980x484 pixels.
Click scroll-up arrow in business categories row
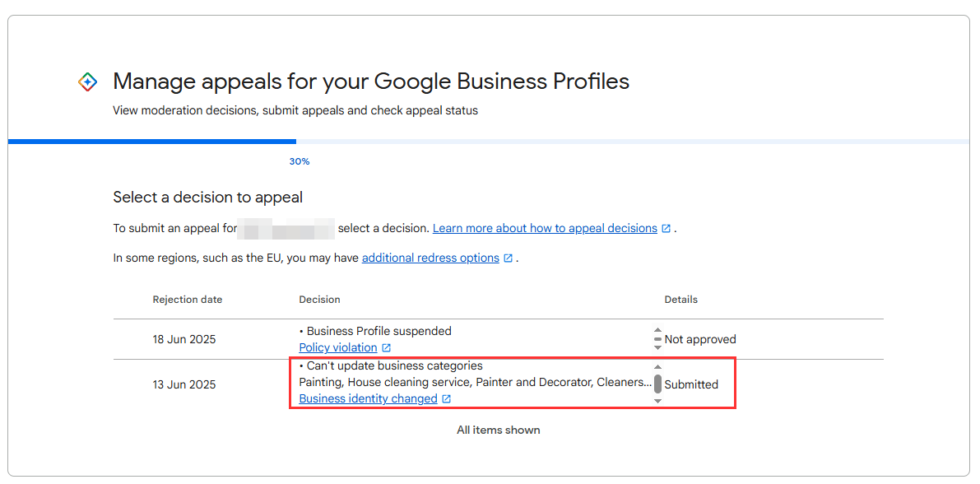(657, 367)
